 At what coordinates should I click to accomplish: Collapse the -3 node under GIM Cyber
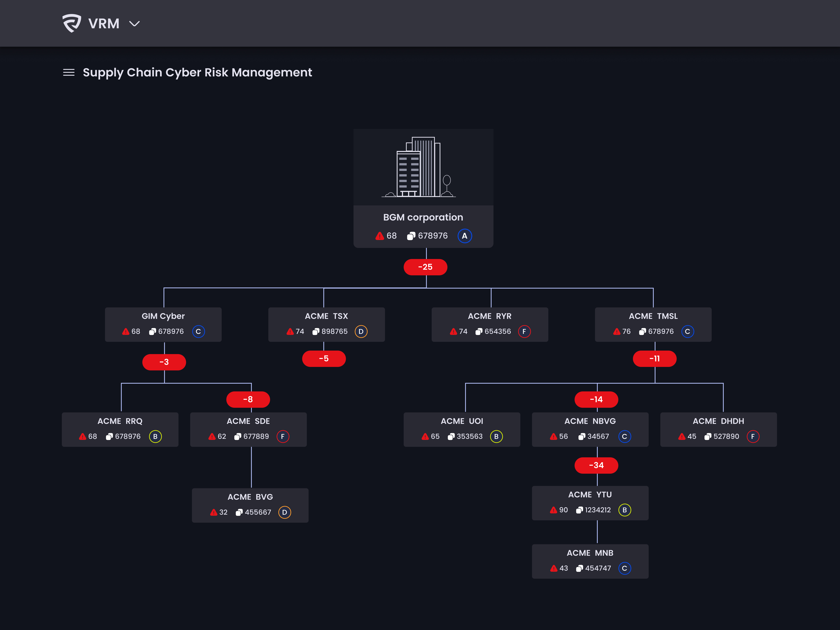(164, 362)
